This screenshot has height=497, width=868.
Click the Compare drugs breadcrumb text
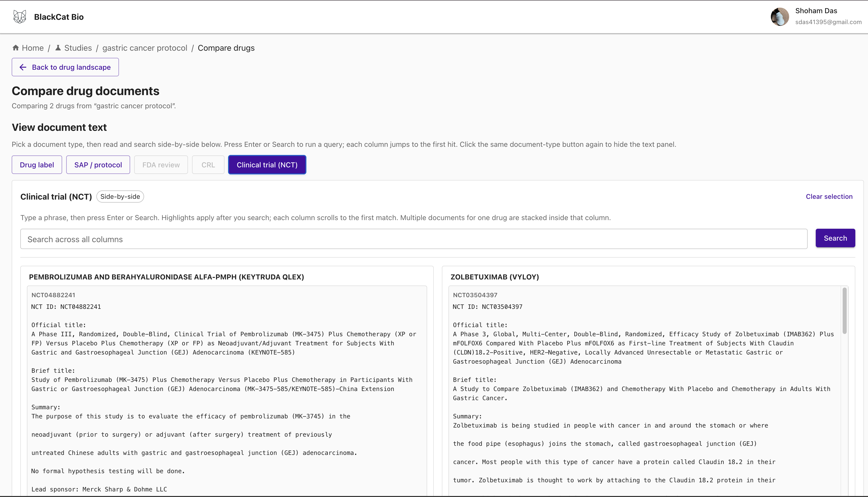pos(226,48)
